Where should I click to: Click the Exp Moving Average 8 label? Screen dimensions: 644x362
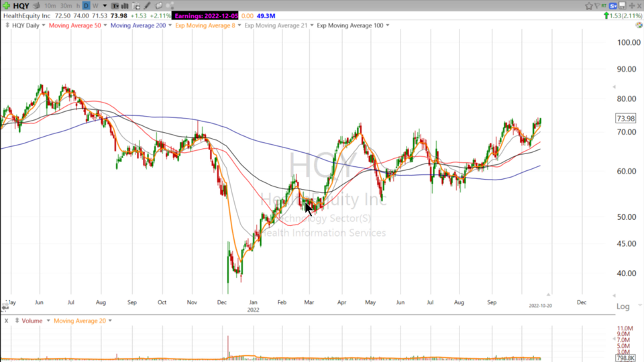pyautogui.click(x=205, y=25)
